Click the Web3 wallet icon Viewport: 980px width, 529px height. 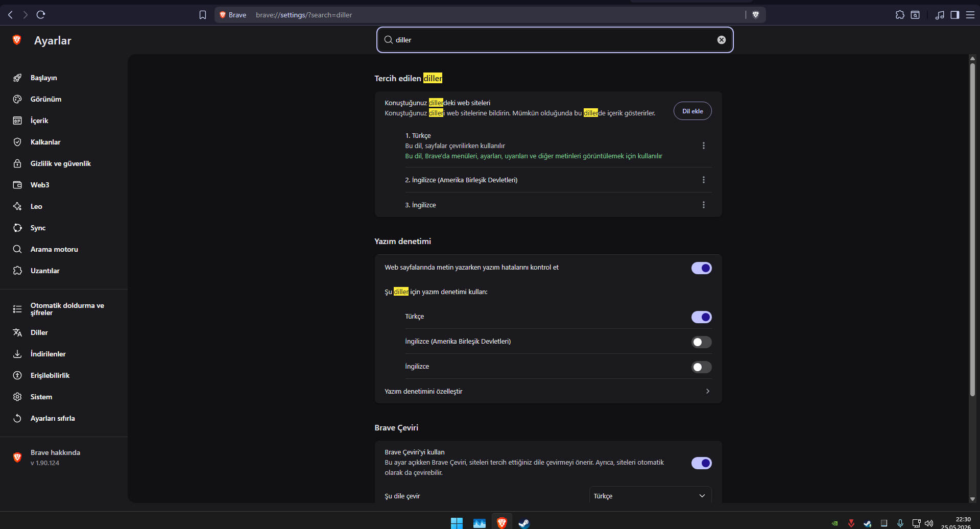point(17,185)
